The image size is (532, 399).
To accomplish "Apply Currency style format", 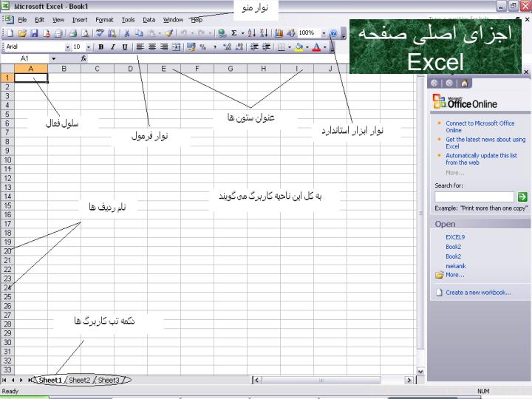I will (x=191, y=47).
